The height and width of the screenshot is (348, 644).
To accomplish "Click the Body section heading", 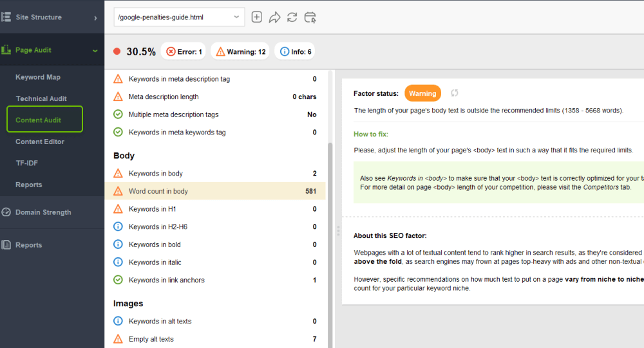I will [x=124, y=156].
